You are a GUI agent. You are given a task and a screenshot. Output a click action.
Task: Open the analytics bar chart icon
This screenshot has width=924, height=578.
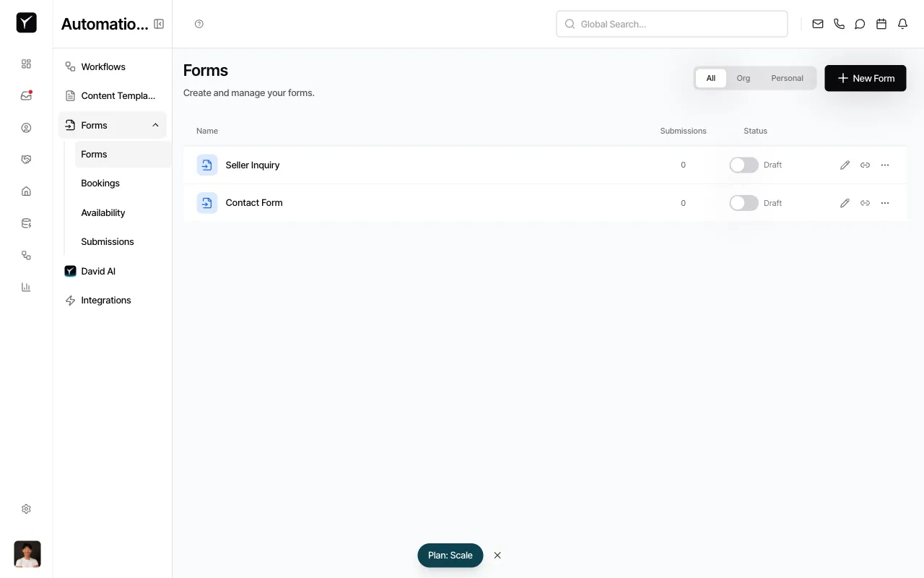[26, 287]
